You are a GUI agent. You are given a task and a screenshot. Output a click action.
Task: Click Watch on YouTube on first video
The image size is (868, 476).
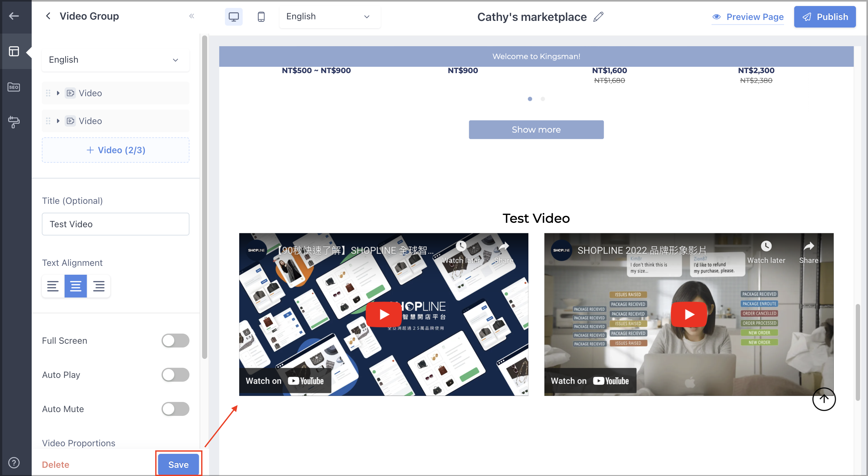tap(285, 381)
